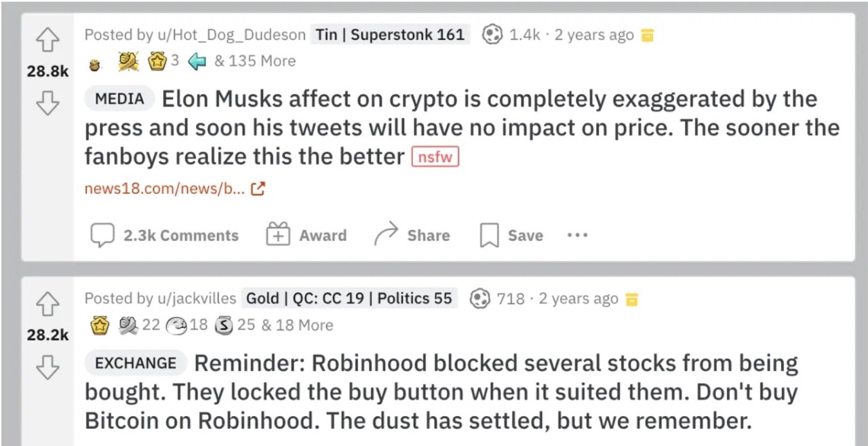Viewport: 868px width, 446px height.
Task: Upvote u/jackvilles exchange post
Action: 47,304
